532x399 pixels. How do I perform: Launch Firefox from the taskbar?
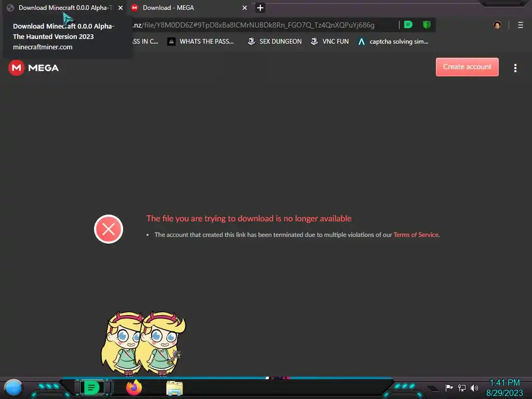(134, 388)
